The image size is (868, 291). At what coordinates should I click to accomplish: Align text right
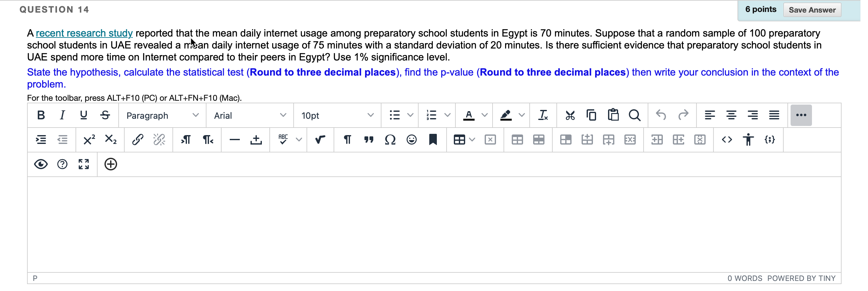pos(753,115)
